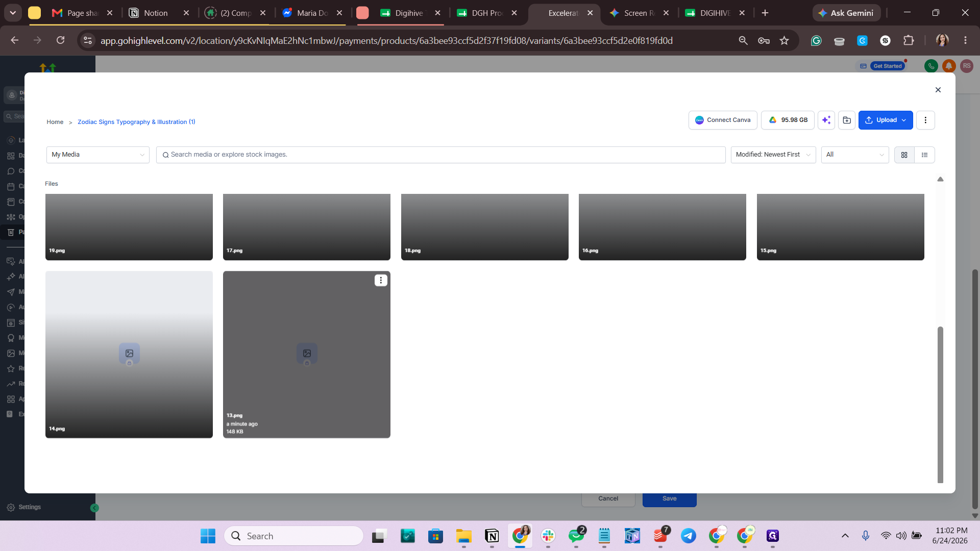This screenshot has width=980, height=551.
Task: Open File Explorer from the taskbar
Action: (x=463, y=536)
